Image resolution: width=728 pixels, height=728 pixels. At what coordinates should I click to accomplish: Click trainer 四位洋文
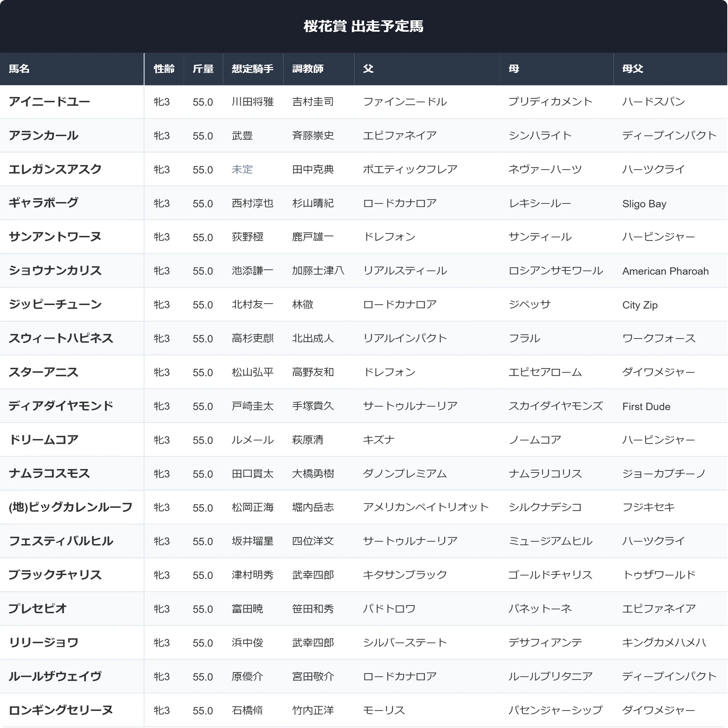(313, 541)
